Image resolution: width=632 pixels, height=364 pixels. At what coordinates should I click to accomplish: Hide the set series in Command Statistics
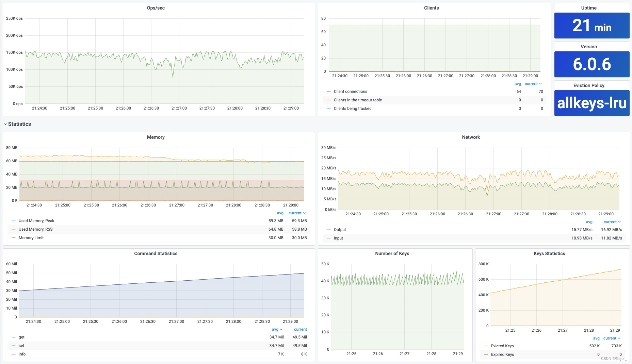point(21,346)
